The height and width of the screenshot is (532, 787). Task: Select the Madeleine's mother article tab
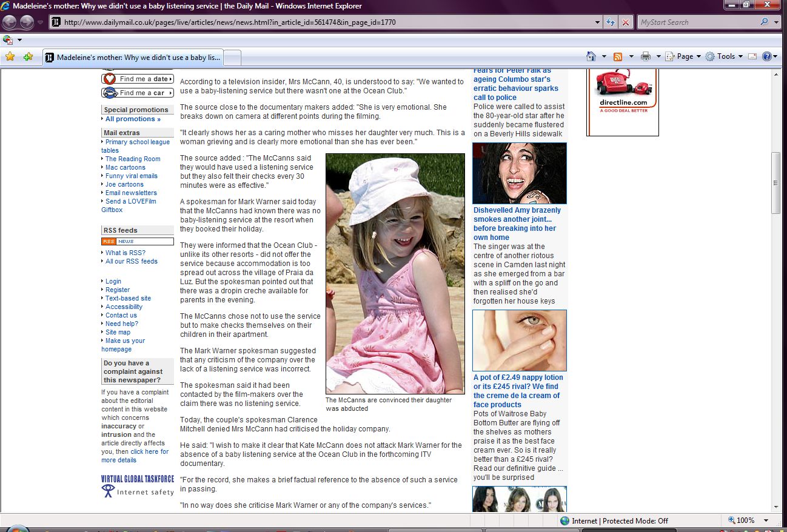coord(133,58)
